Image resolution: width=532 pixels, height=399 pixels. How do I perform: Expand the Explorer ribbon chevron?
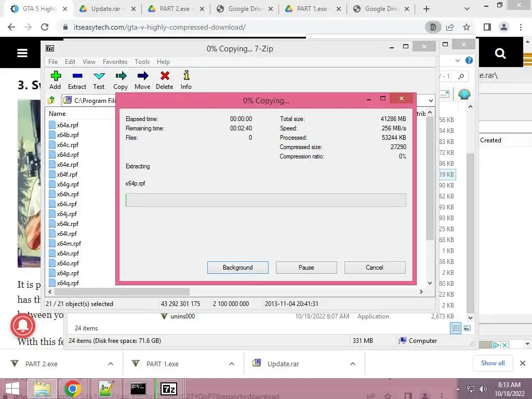(458, 60)
